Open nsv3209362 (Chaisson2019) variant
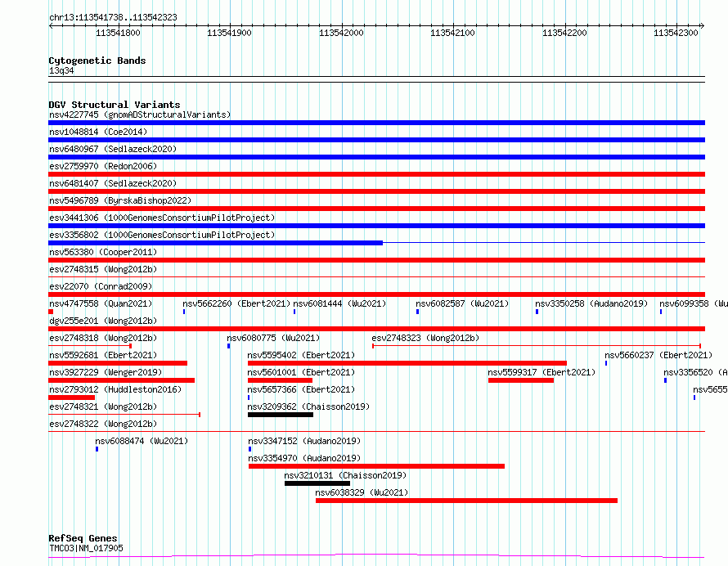The image size is (728, 566). [x=308, y=407]
